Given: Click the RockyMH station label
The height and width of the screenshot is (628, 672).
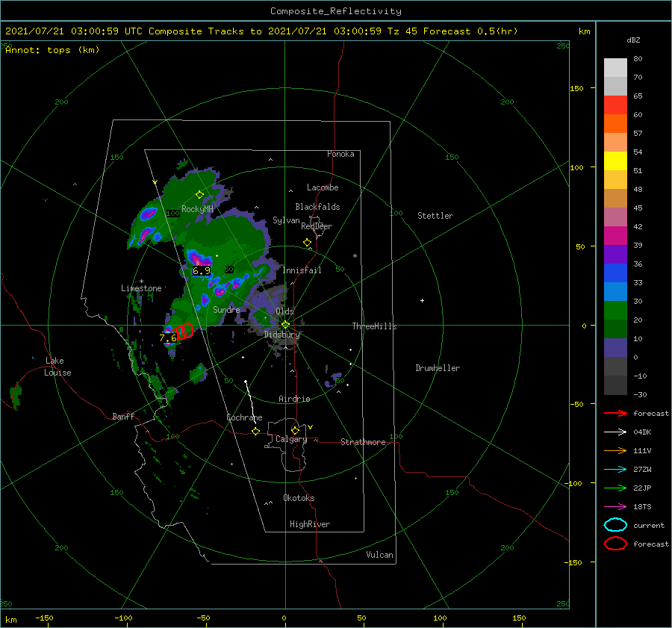Looking at the screenshot, I should point(197,209).
